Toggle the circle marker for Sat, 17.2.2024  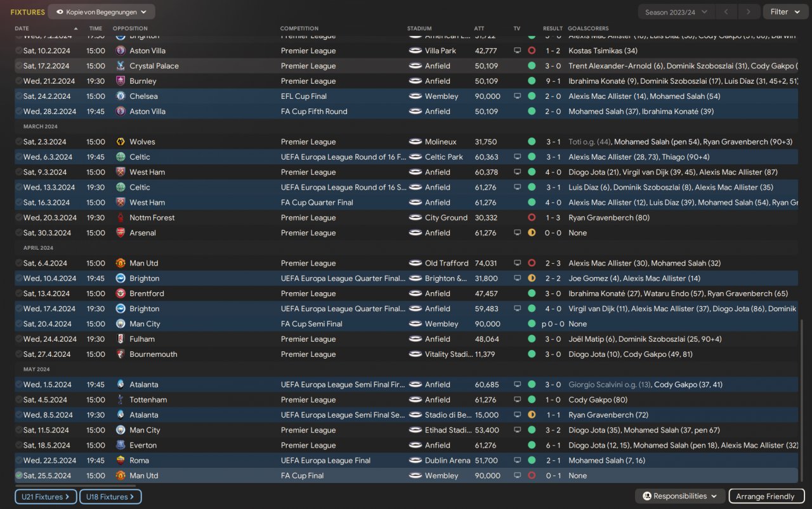(x=19, y=66)
